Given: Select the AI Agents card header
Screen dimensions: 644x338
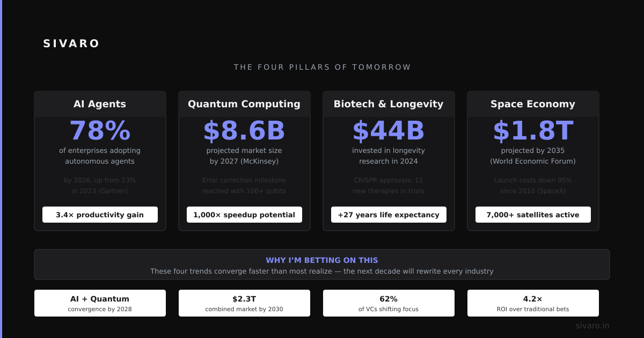Looking at the screenshot, I should tap(100, 104).
